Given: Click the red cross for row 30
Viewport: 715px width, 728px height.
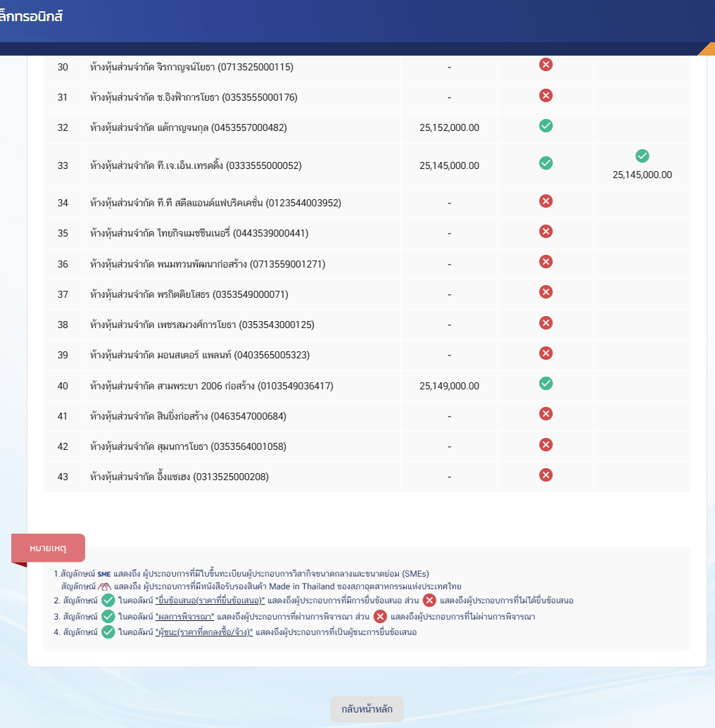Looking at the screenshot, I should pos(545,64).
